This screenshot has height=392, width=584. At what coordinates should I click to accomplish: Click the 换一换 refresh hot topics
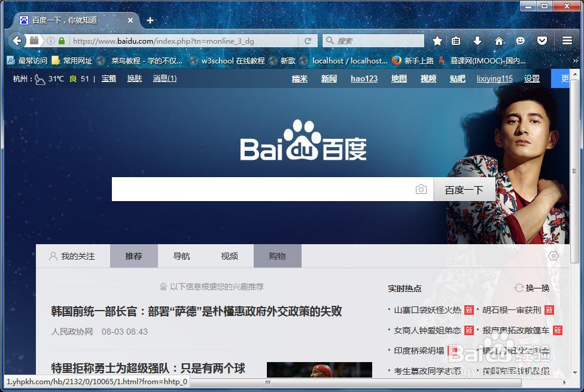[x=532, y=288]
